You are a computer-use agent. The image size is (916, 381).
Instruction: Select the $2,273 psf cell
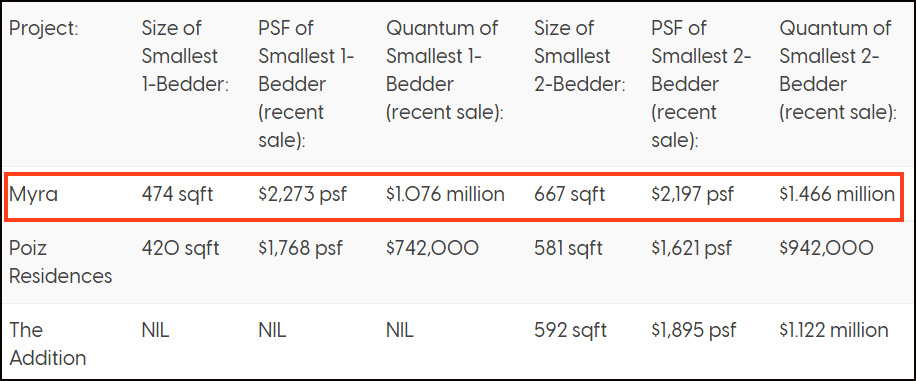[303, 195]
